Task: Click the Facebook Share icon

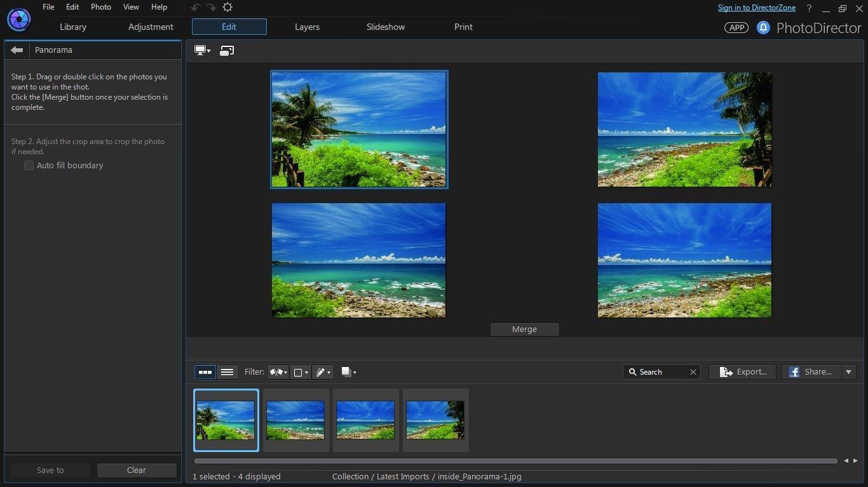Action: pos(794,371)
